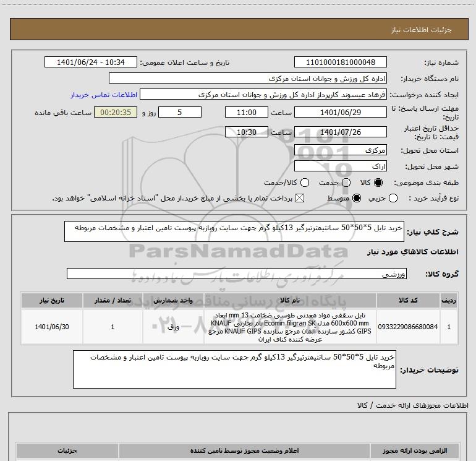
Task: Click the نام کالا column header
Action: click(x=290, y=300)
